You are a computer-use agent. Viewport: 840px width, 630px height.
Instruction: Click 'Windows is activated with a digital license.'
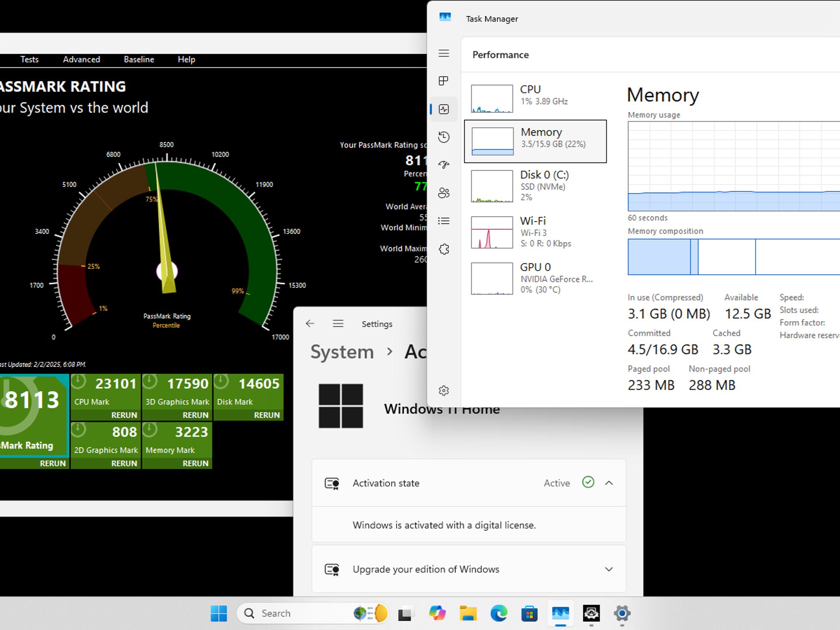pyautogui.click(x=444, y=525)
